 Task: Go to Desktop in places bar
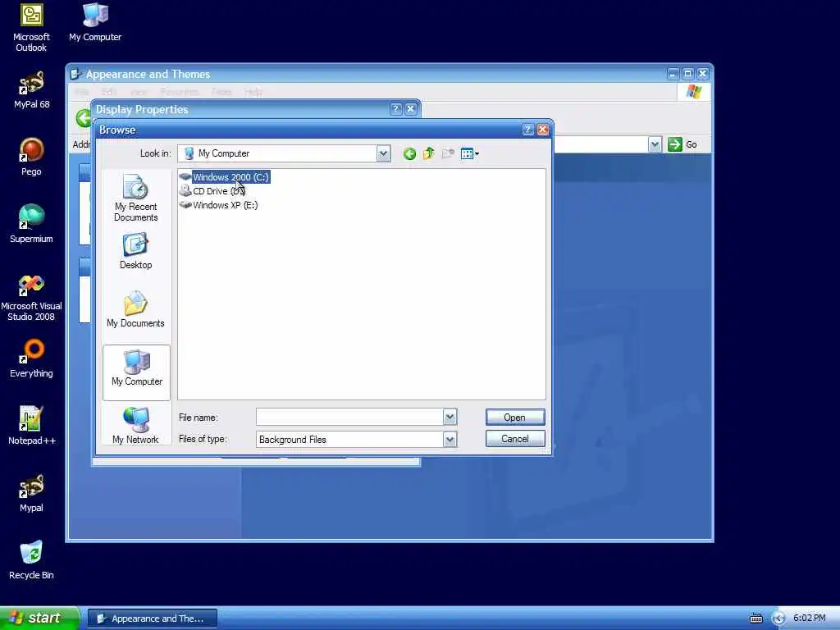pos(135,251)
